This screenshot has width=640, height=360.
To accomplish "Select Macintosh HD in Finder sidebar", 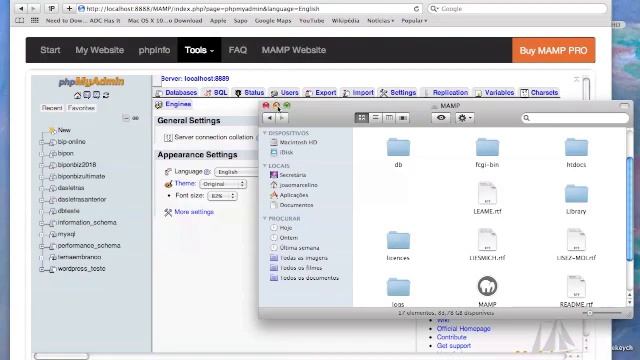I will 294,142.
